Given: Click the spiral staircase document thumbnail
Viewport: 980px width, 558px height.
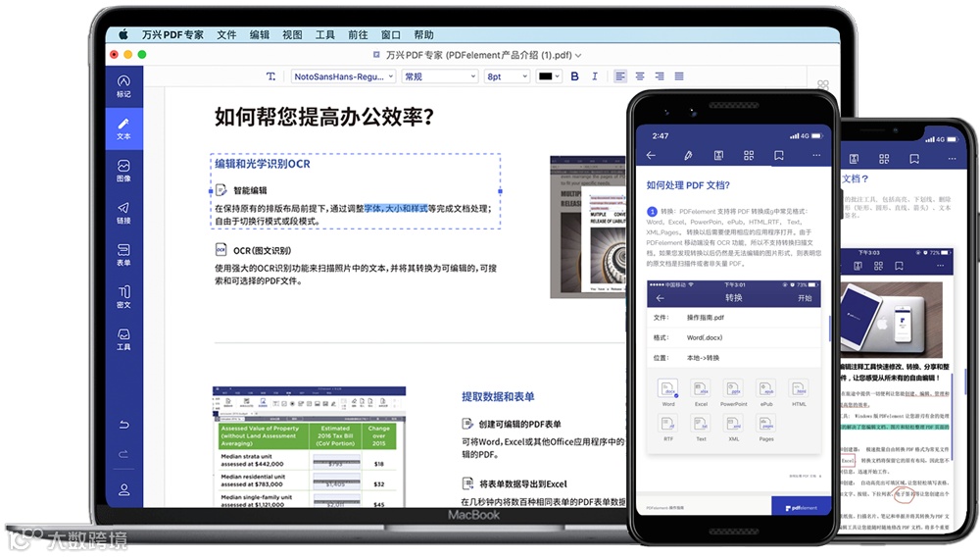Looking at the screenshot, I should (x=587, y=228).
